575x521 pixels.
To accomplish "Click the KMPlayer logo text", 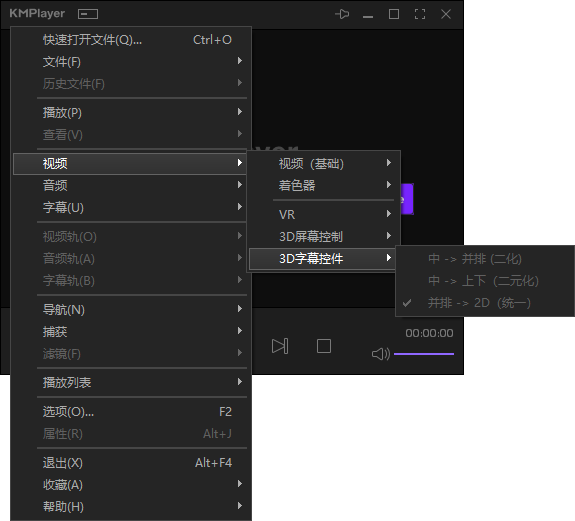I will pos(37,14).
